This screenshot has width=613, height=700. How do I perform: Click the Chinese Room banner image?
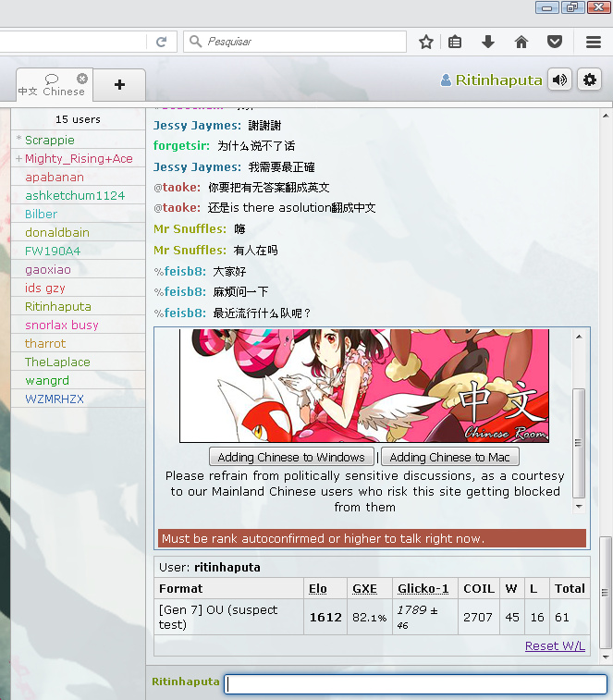(364, 386)
